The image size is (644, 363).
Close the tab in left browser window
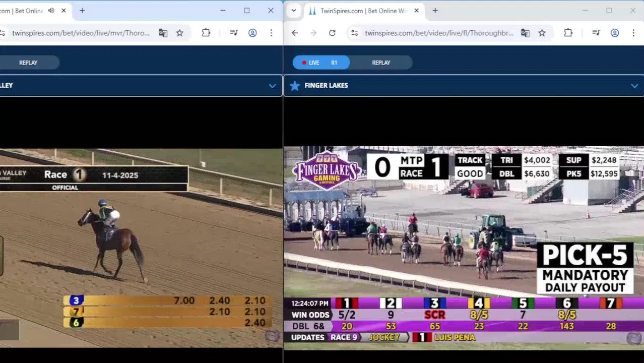[x=63, y=11]
